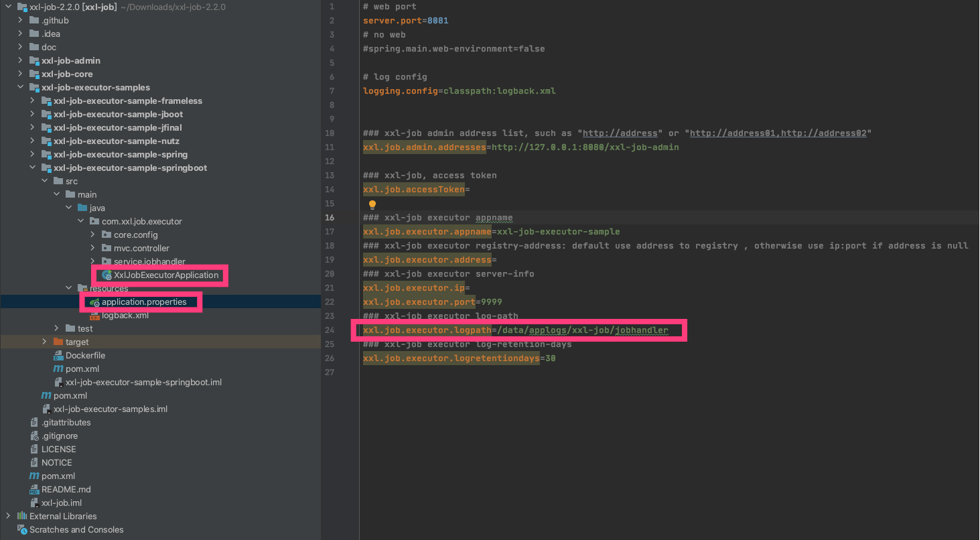
Task: Click the Maven icon of root pom.xml
Action: [34, 476]
